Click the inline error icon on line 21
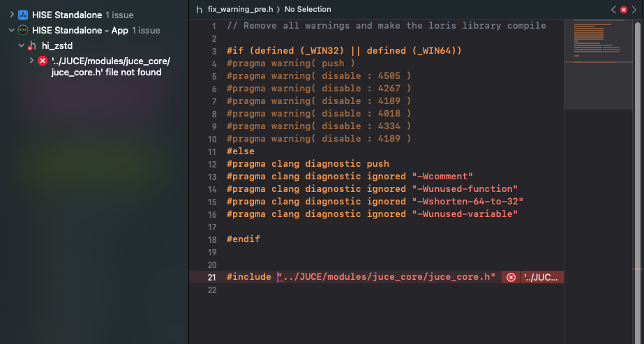 click(511, 278)
